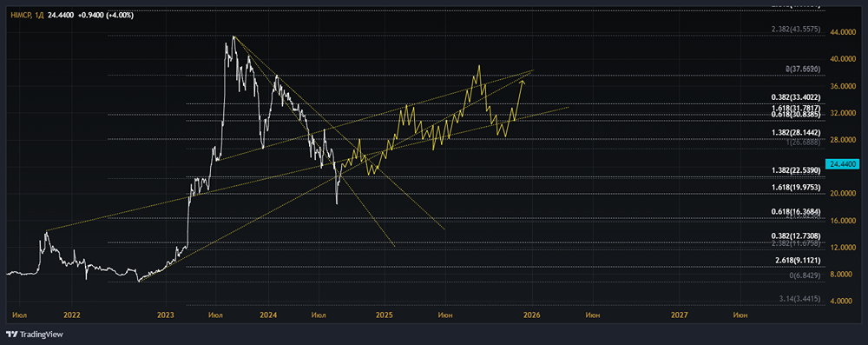This screenshot has height=345, width=868.
Task: Click the 2023 year on time axis
Action: coord(166,315)
